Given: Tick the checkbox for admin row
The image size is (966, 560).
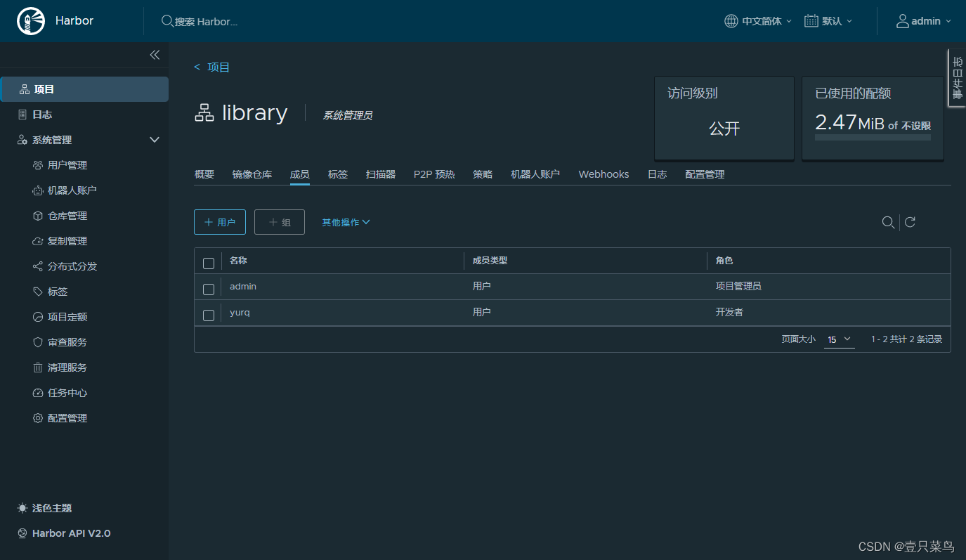Looking at the screenshot, I should tap(209, 289).
